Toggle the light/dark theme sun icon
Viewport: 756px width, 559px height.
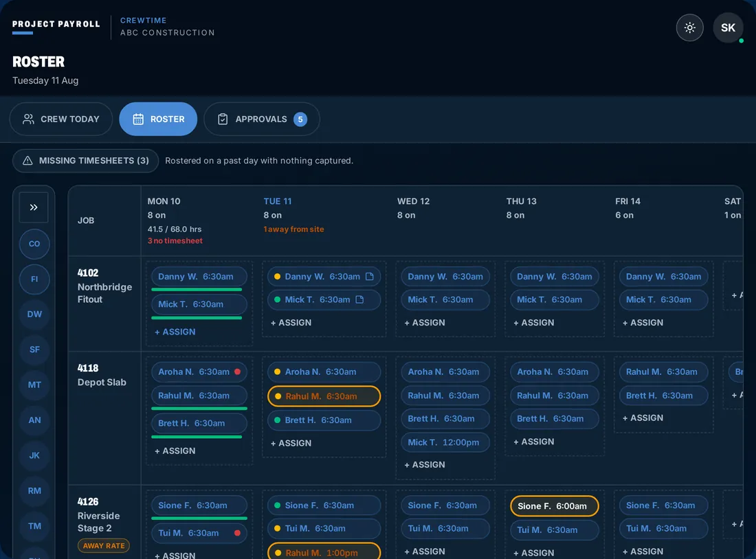[689, 28]
